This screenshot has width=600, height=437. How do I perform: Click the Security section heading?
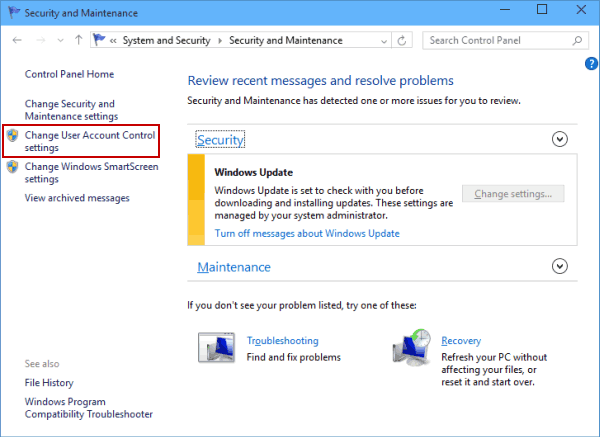click(220, 140)
